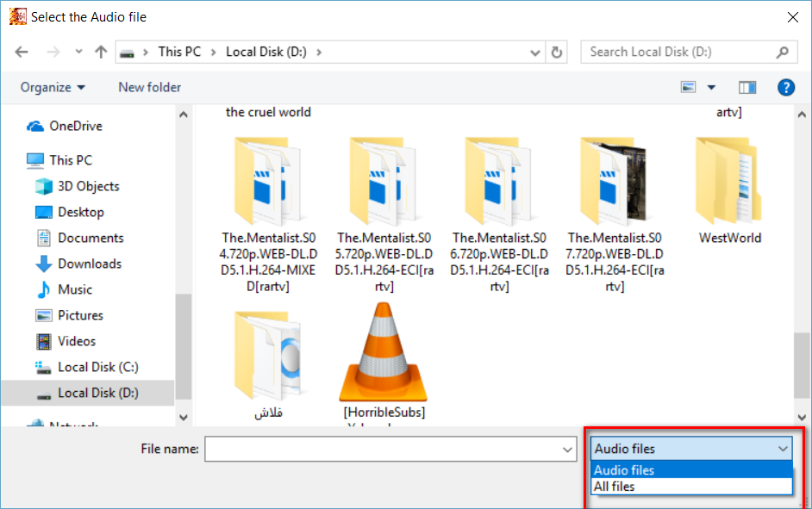The image size is (812, 509).
Task: Refresh the Local Disk (D:) listing
Action: 557,53
